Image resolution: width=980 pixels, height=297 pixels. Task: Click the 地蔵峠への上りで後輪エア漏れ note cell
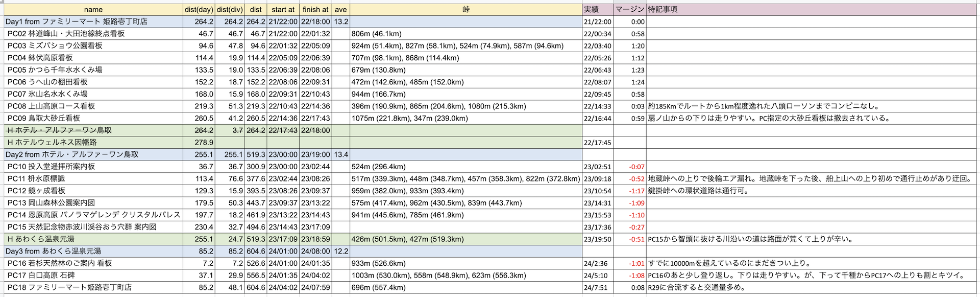click(x=812, y=178)
